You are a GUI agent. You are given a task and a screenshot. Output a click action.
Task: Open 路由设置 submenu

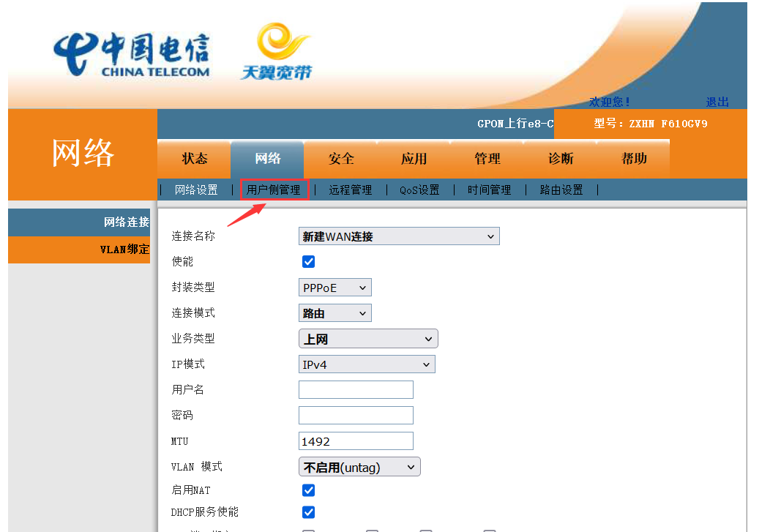[x=561, y=190]
